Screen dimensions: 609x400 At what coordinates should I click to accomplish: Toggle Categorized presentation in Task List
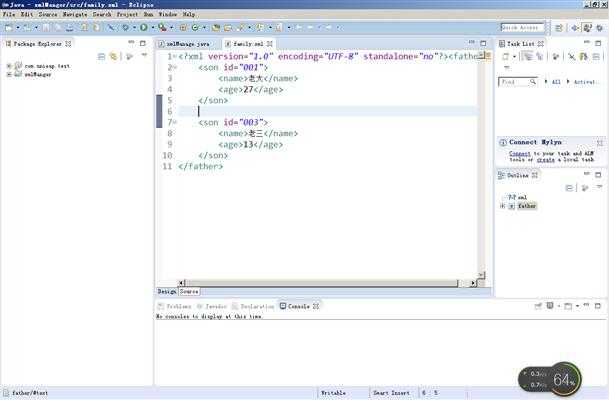tap(527, 57)
